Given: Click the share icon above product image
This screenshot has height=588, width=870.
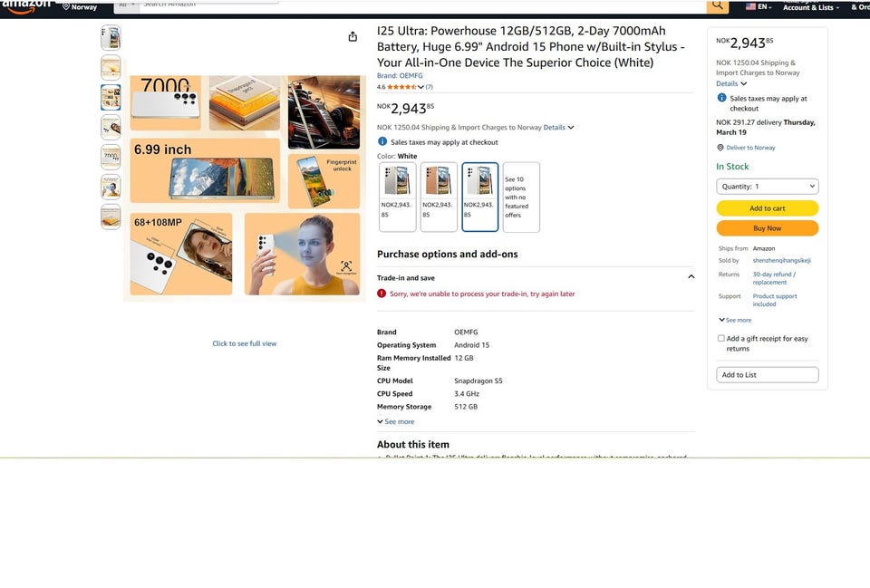Looking at the screenshot, I should (x=353, y=36).
